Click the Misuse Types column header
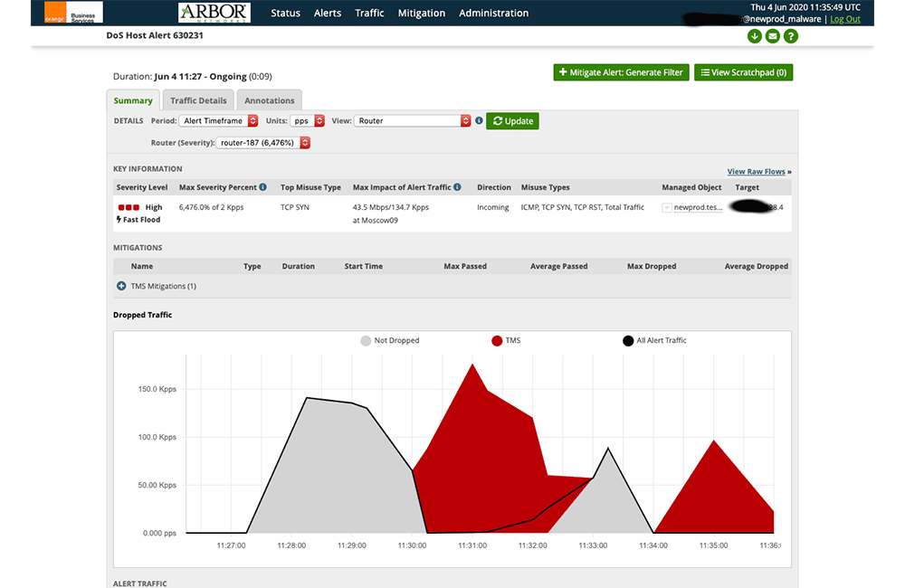Screen dimensions: 905x588 [546, 187]
